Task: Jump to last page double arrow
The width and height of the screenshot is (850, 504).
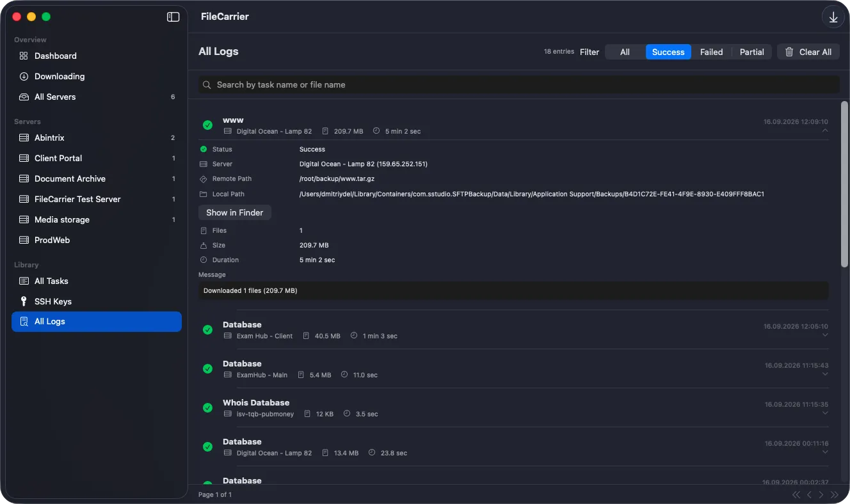Action: click(834, 494)
